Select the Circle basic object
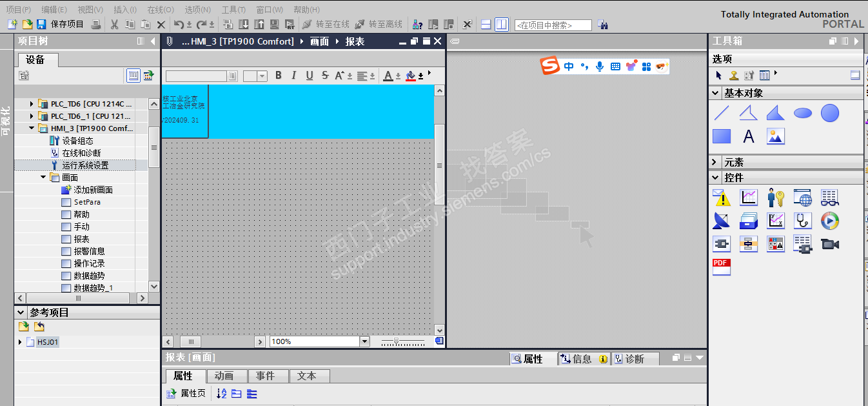 pos(830,114)
